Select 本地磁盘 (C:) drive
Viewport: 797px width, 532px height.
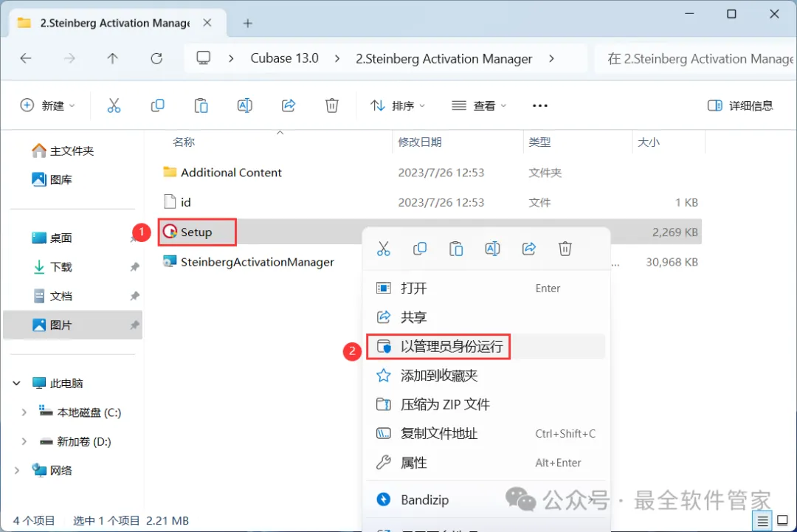coord(80,412)
